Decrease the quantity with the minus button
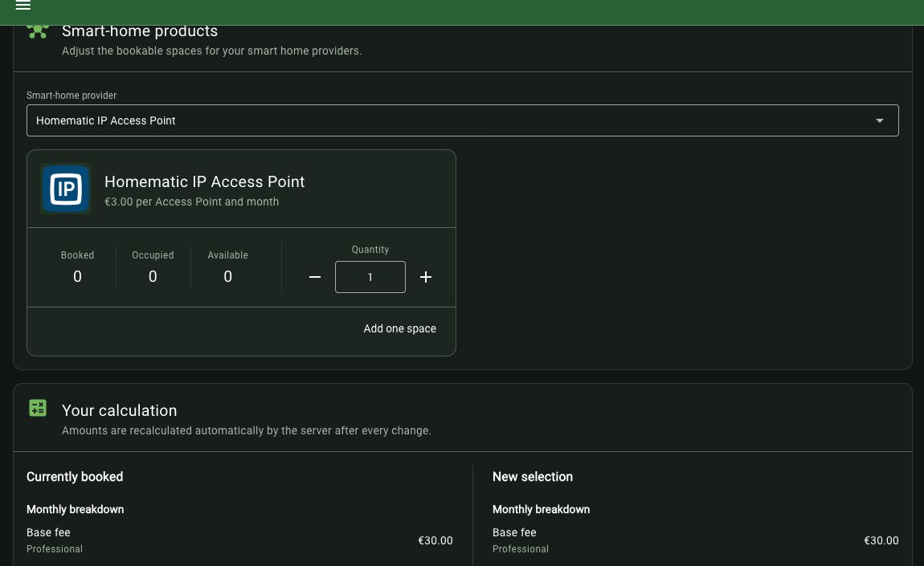This screenshot has height=566, width=924. (315, 277)
